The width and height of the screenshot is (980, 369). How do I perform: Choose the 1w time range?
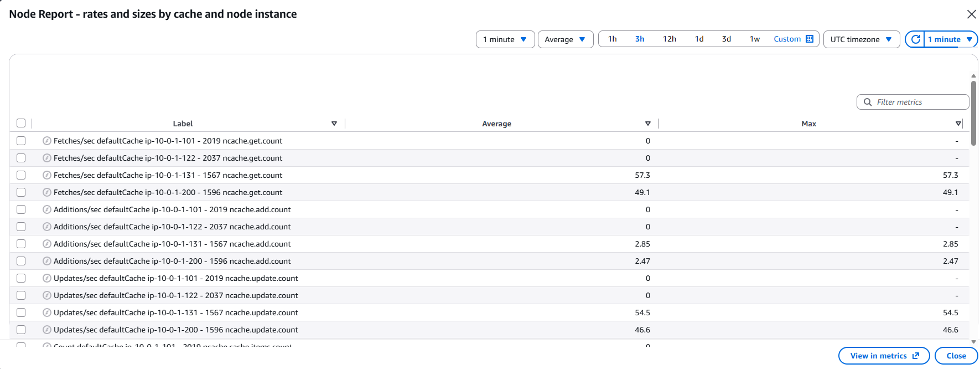[755, 39]
